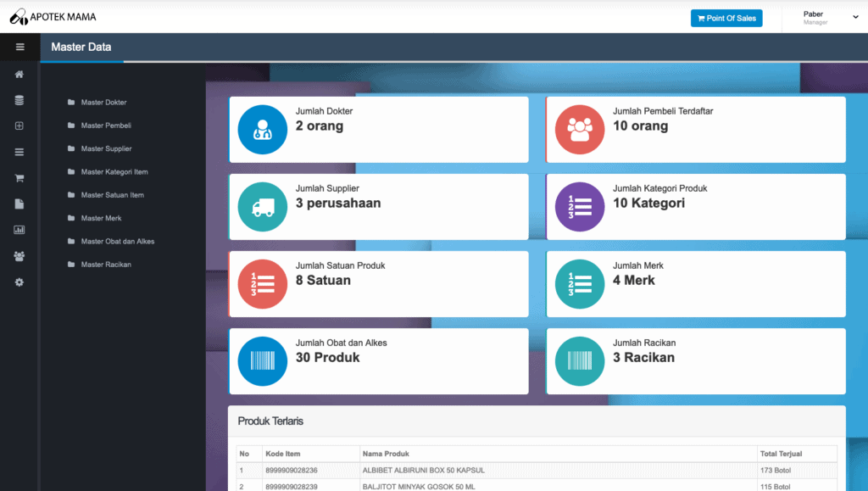The height and width of the screenshot is (491, 868).
Task: Open the settings gear sidebar icon
Action: 19,282
